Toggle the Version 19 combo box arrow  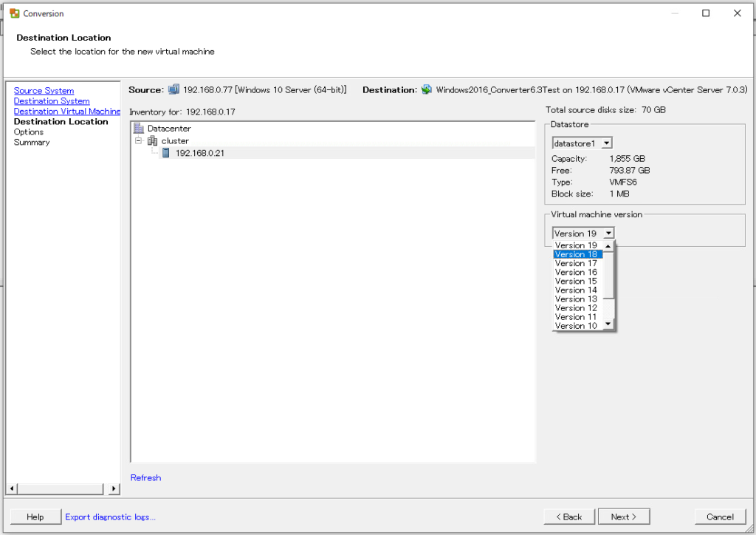[x=608, y=234]
